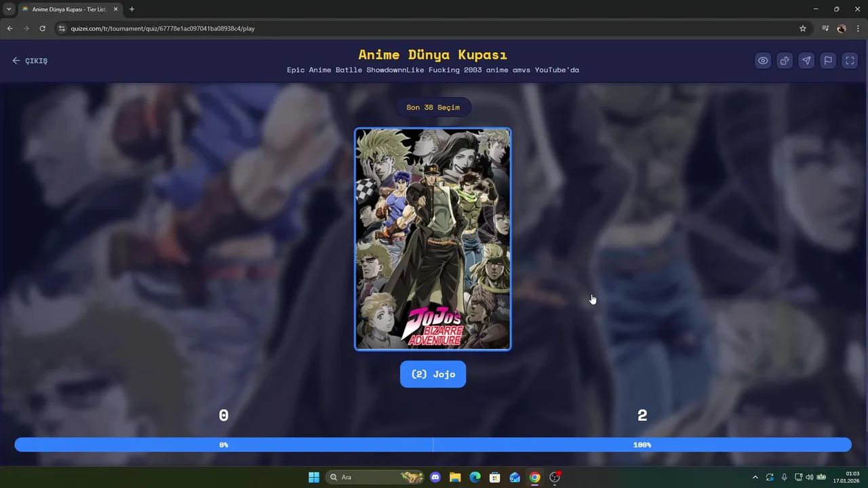Close the Anime Dünya Kupası tab

pos(115,9)
